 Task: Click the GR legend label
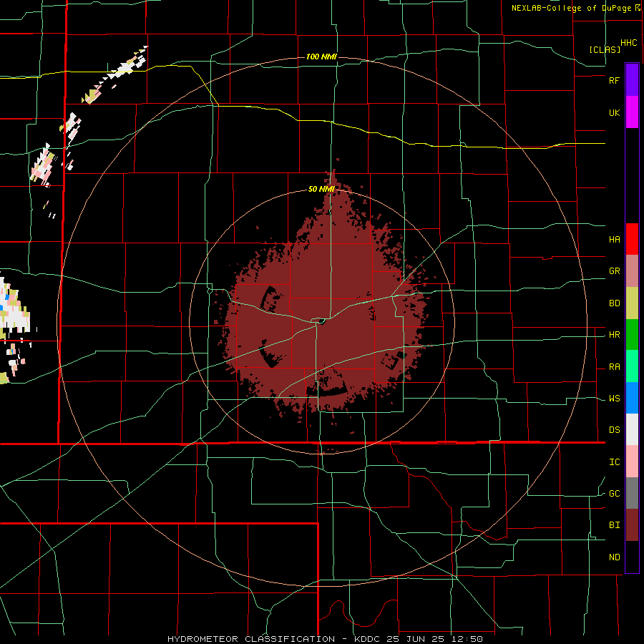click(614, 271)
